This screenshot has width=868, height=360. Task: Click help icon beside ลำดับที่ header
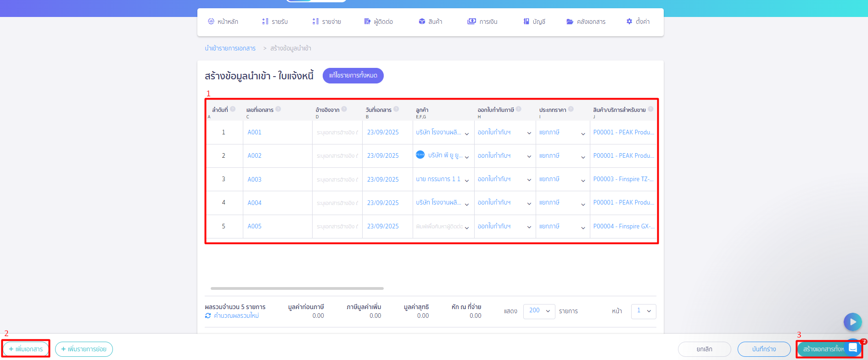pyautogui.click(x=233, y=109)
